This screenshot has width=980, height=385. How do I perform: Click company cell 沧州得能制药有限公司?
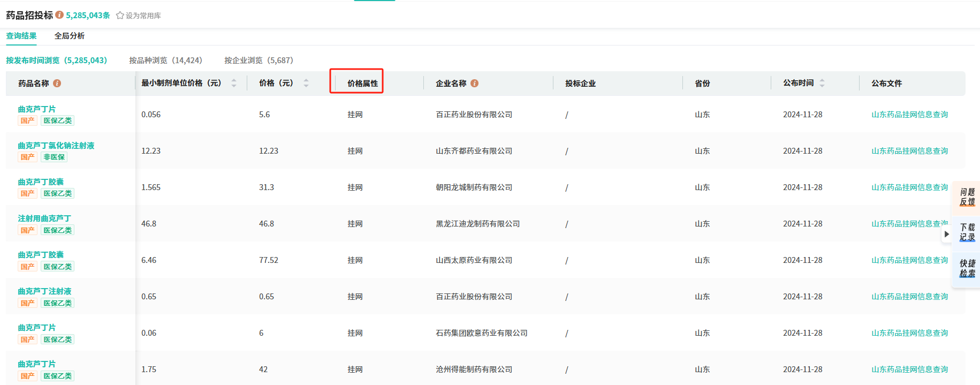(474, 369)
